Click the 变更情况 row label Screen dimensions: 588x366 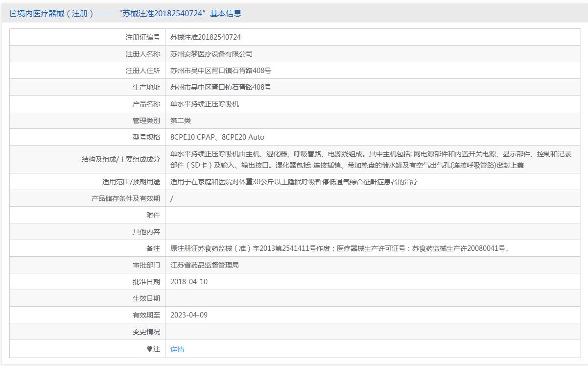[146, 332]
